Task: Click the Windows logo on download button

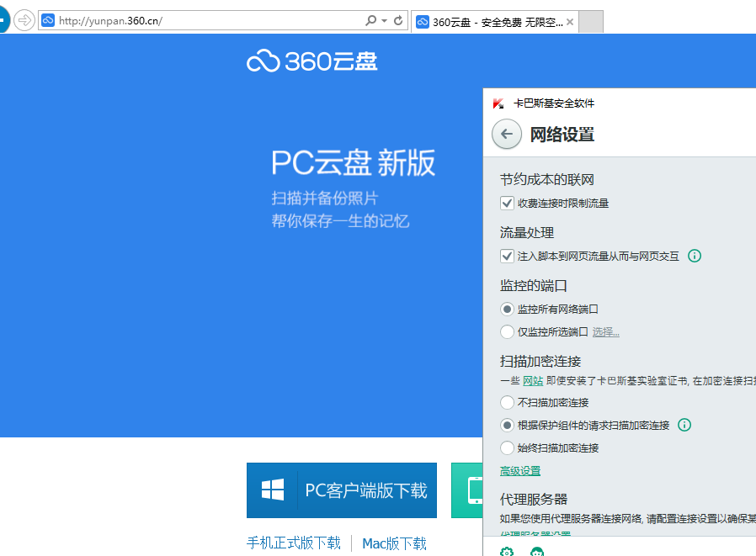Action: tap(273, 490)
